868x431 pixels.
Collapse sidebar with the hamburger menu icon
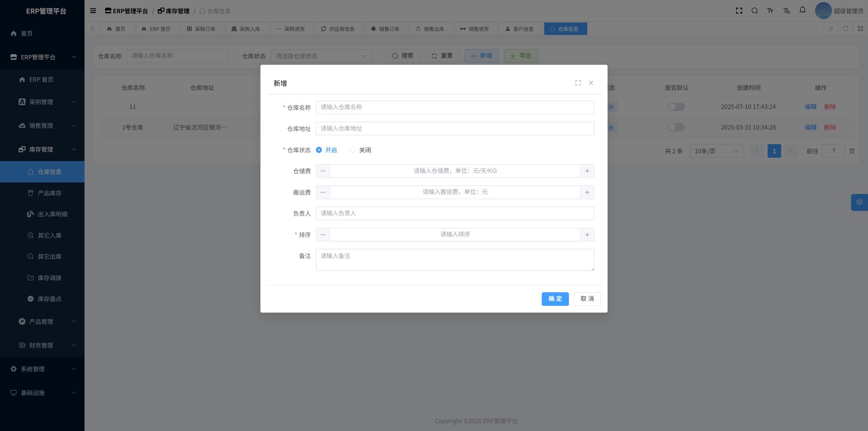(x=93, y=11)
